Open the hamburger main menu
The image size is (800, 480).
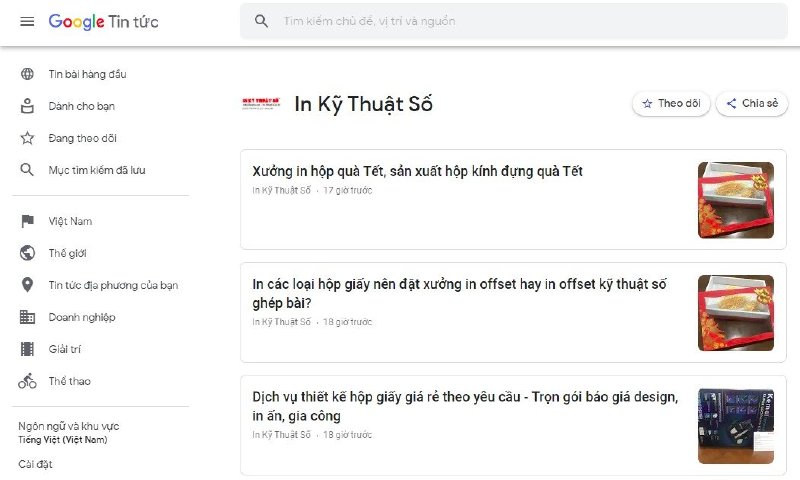(27, 22)
